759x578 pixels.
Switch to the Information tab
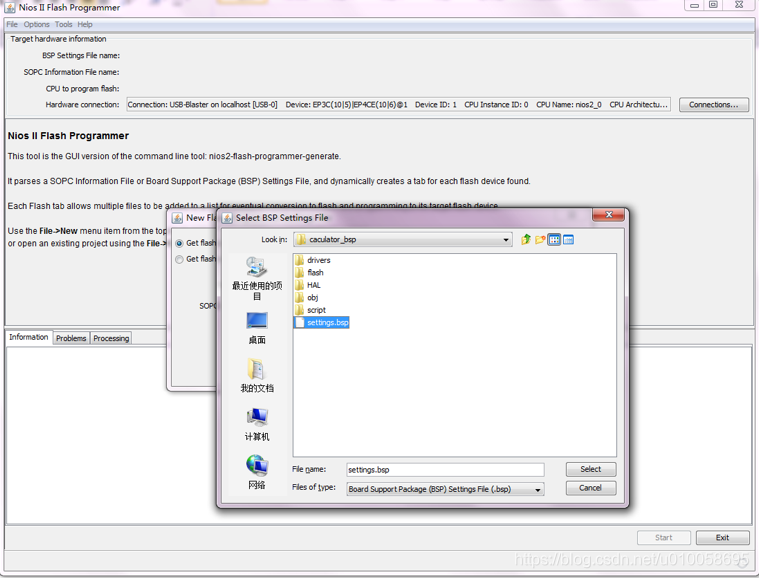tap(29, 337)
